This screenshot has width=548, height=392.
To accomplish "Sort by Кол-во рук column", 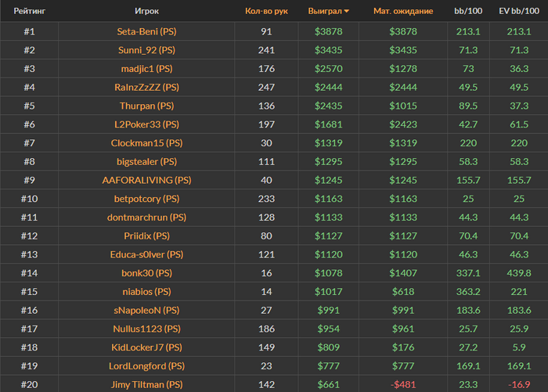I will coord(266,12).
